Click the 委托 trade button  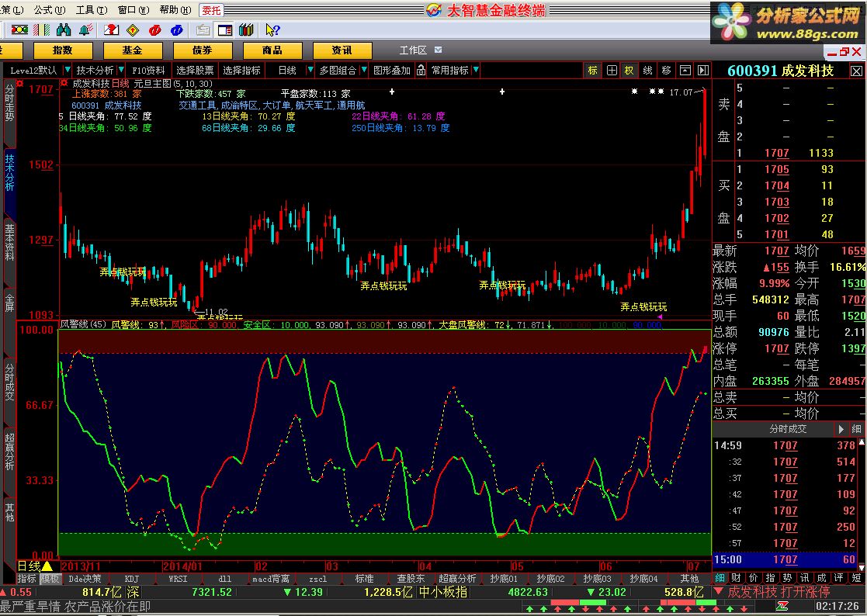[211, 10]
